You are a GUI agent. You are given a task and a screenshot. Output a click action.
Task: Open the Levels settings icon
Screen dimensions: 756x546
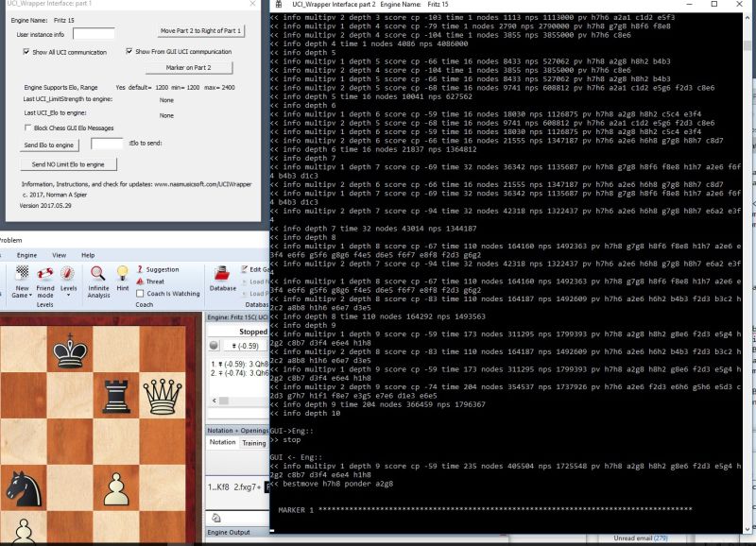click(66, 274)
